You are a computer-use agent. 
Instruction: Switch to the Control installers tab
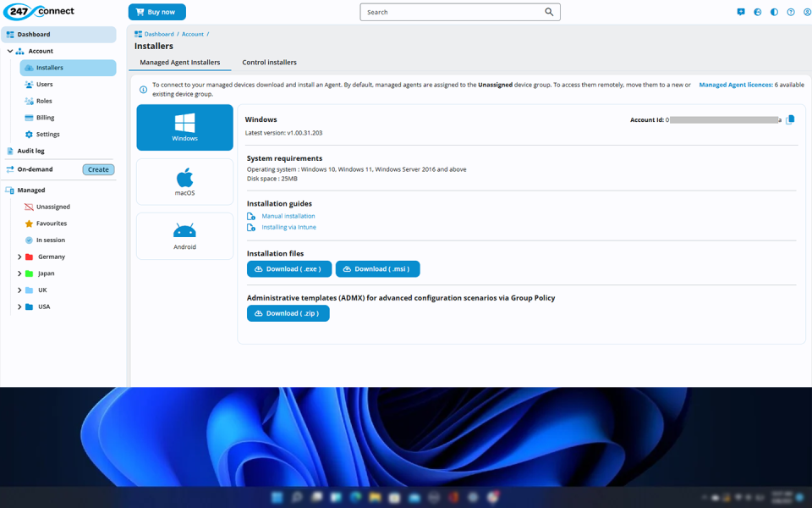pyautogui.click(x=269, y=62)
